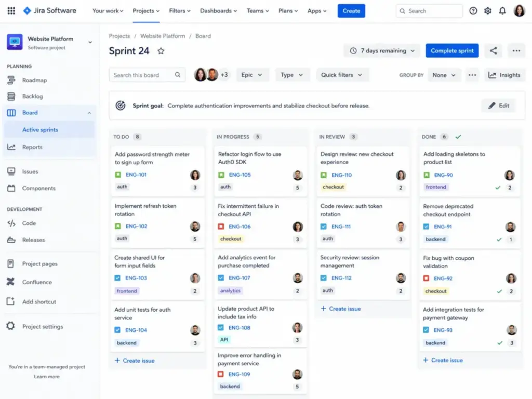Edit the sprint goal
The image size is (532, 399).
[x=499, y=105]
